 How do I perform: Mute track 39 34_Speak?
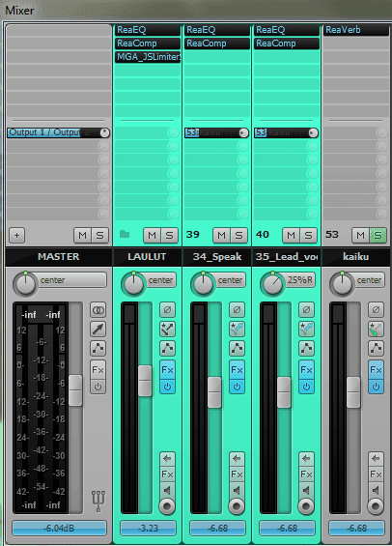pos(221,236)
